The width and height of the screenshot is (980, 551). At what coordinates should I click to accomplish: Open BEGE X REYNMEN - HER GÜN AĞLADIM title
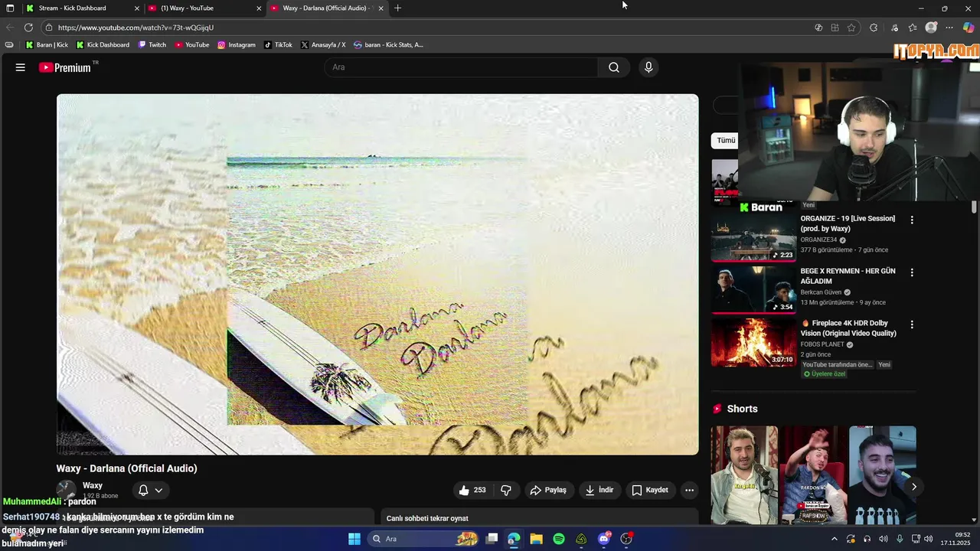click(x=848, y=276)
